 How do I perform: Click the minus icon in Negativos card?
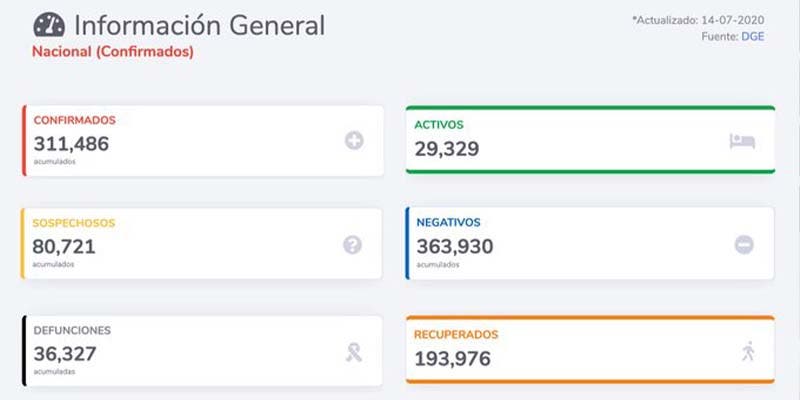744,244
